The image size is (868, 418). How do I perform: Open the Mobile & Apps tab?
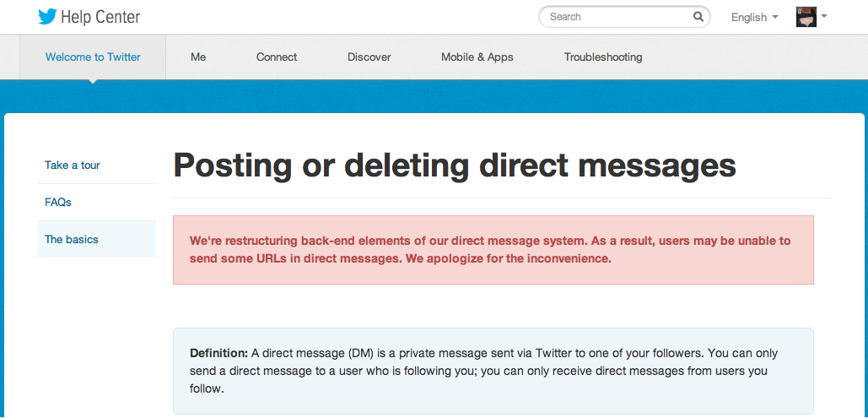477,57
